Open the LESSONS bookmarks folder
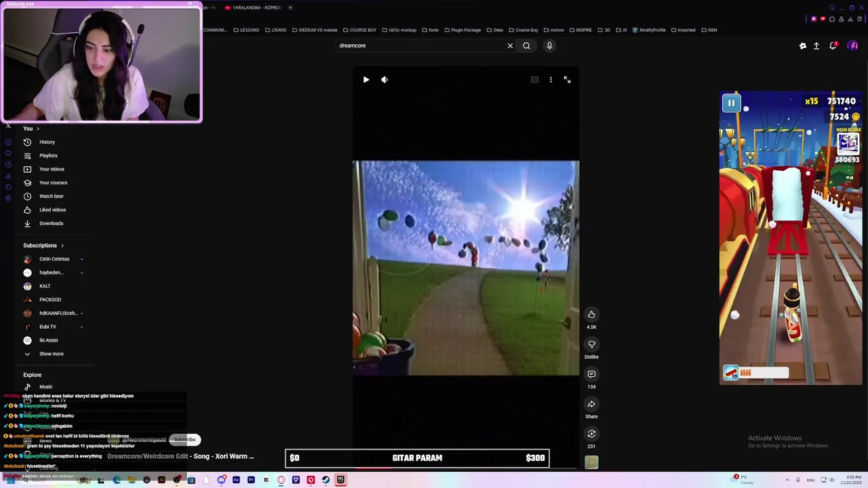This screenshot has width=868, height=488. point(246,30)
